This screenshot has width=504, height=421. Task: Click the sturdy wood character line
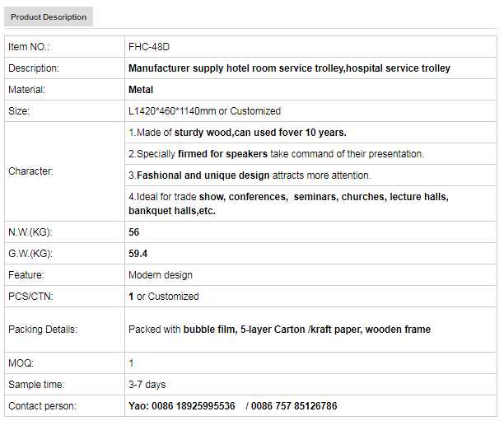pyautogui.click(x=237, y=133)
